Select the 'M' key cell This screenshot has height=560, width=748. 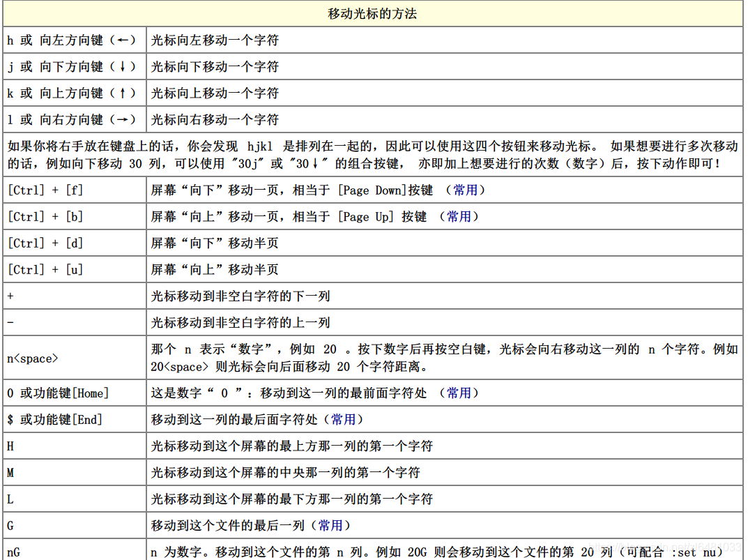[75, 473]
